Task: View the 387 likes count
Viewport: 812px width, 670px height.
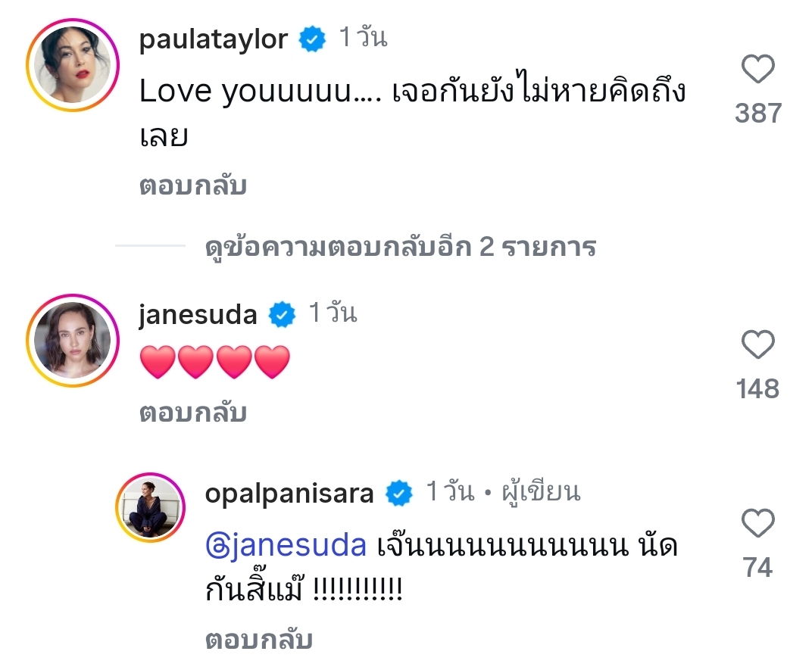Action: [x=757, y=114]
